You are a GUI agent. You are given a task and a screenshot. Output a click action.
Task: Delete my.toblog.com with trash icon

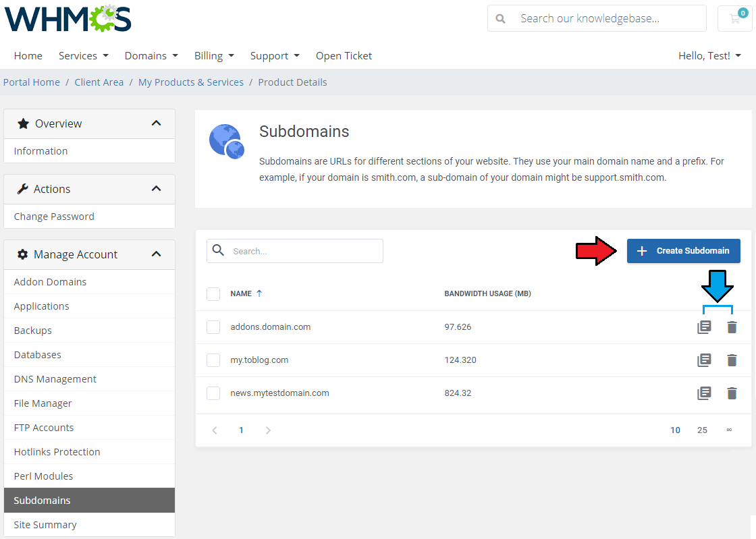[x=732, y=360]
